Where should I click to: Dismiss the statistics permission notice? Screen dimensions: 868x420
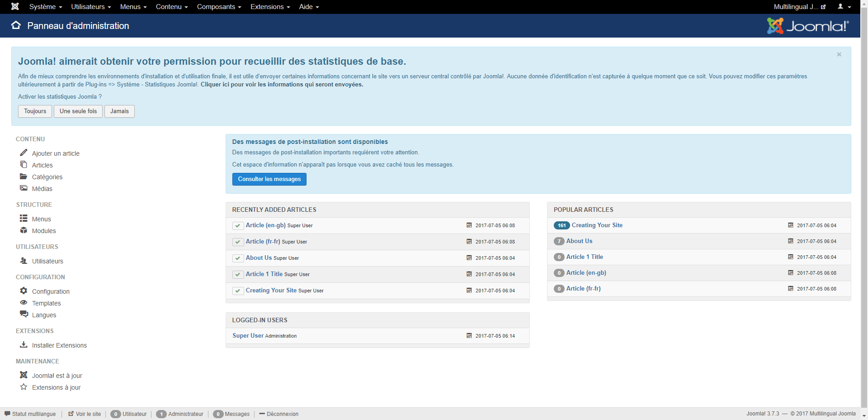[839, 54]
